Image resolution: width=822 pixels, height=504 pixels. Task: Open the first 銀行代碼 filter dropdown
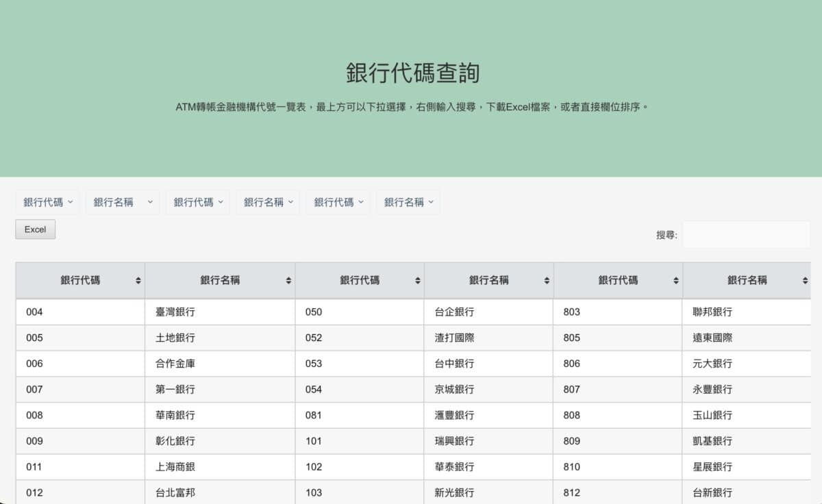click(48, 201)
